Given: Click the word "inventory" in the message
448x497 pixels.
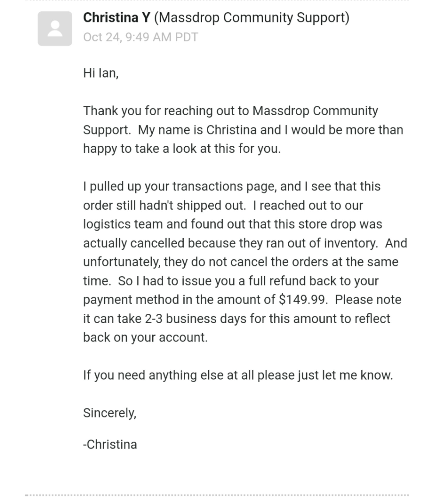Looking at the screenshot, I should [350, 243].
